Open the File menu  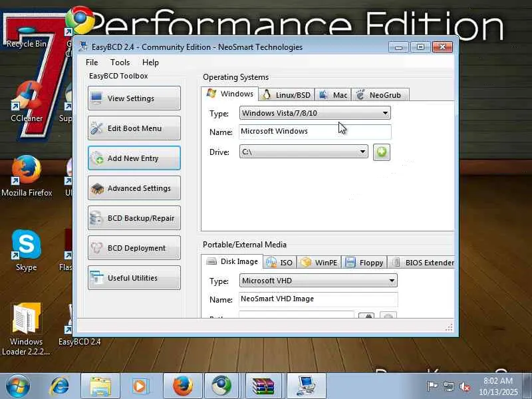pyautogui.click(x=92, y=63)
